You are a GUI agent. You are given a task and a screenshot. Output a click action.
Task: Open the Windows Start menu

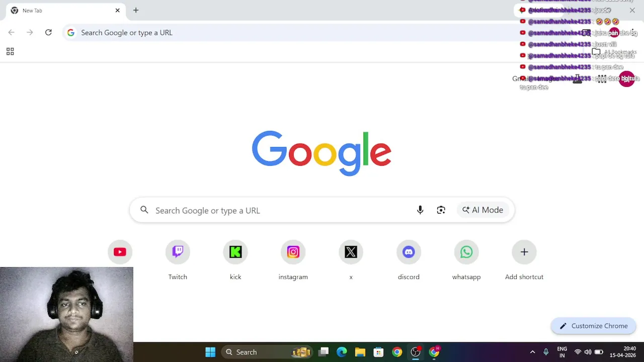click(210, 352)
